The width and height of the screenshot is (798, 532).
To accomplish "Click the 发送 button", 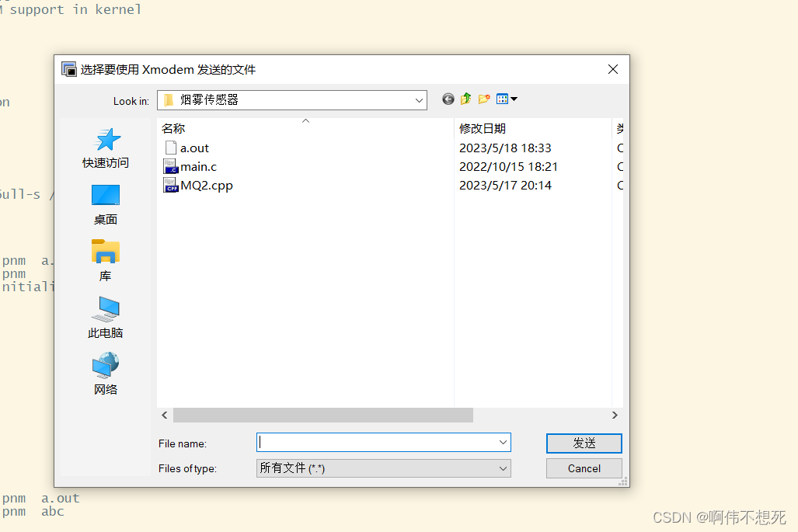I will pyautogui.click(x=584, y=443).
